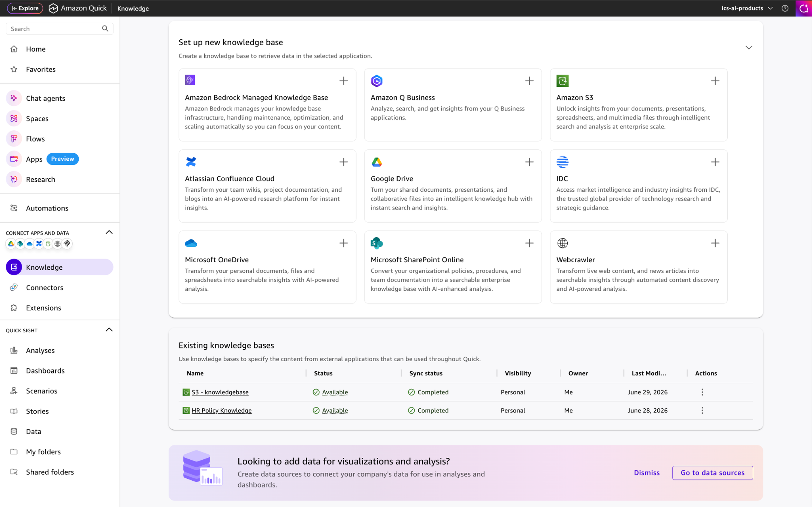
Task: Click the Webcrawler globe icon
Action: tap(562, 243)
